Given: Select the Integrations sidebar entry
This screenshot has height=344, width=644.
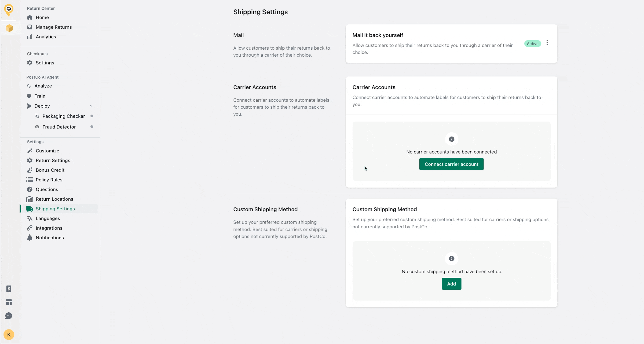Looking at the screenshot, I should pyautogui.click(x=49, y=228).
